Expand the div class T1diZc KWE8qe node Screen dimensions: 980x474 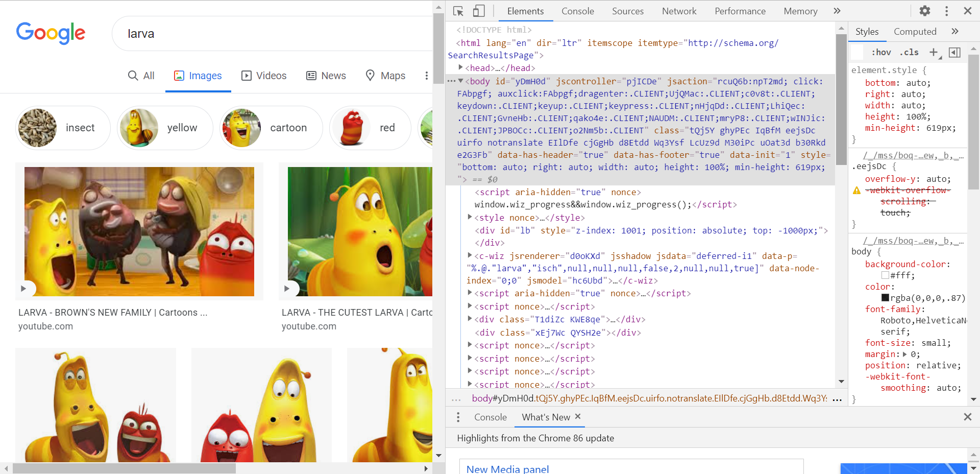(470, 319)
